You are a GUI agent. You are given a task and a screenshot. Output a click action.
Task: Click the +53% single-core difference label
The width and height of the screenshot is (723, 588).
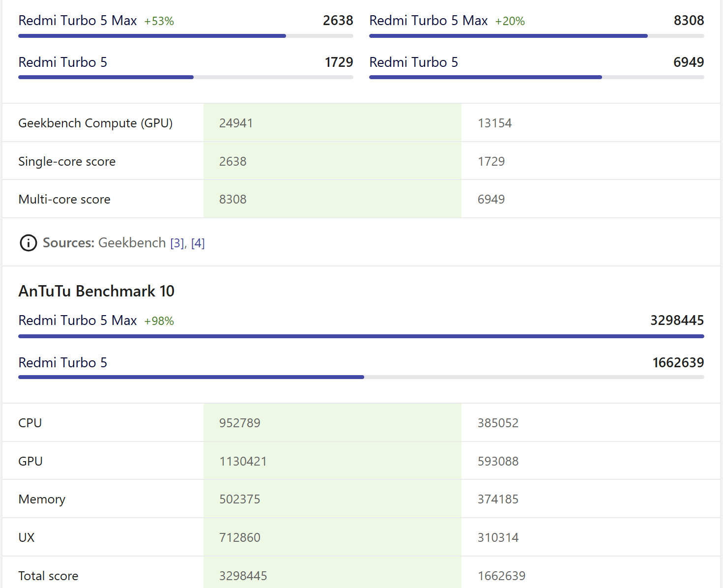click(x=159, y=21)
